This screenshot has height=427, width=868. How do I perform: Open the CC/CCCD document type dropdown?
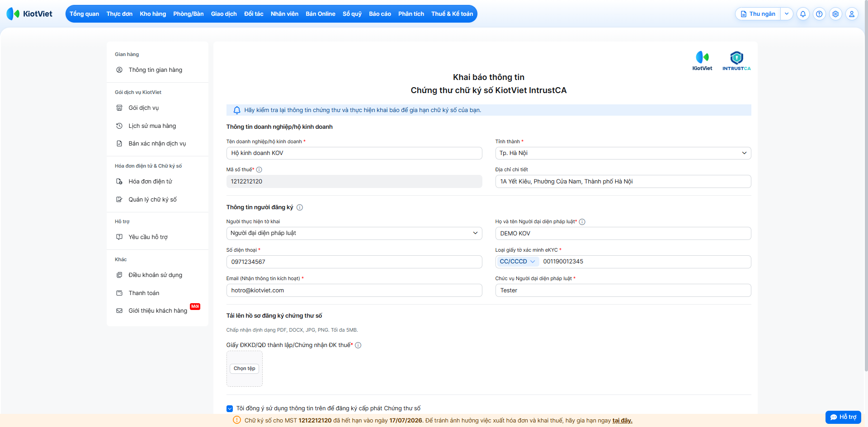(x=517, y=262)
